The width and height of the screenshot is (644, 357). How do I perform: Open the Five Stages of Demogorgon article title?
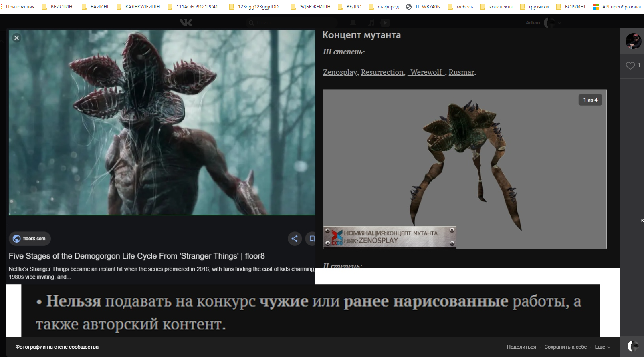point(137,256)
